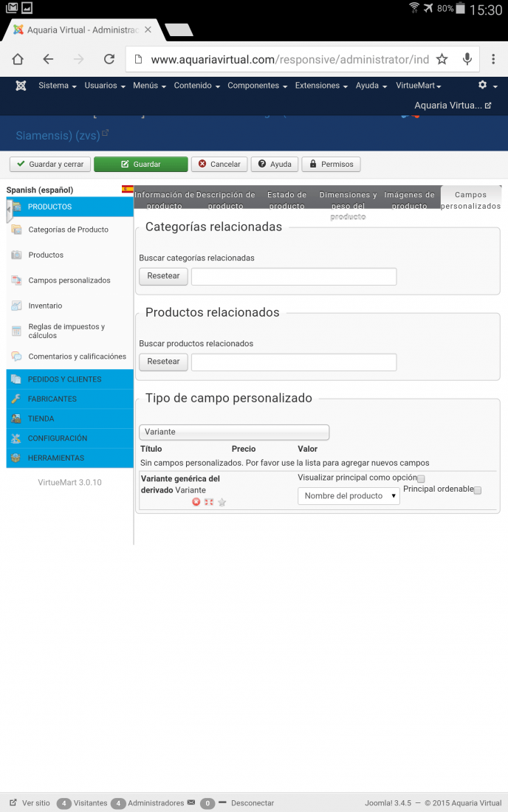Focus the related categories search field
The height and width of the screenshot is (812, 508).
click(294, 277)
